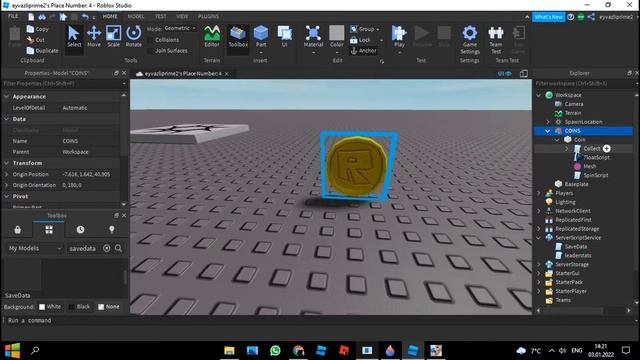
Task: Click Copy in the Clipboard group
Action: coord(38,29)
